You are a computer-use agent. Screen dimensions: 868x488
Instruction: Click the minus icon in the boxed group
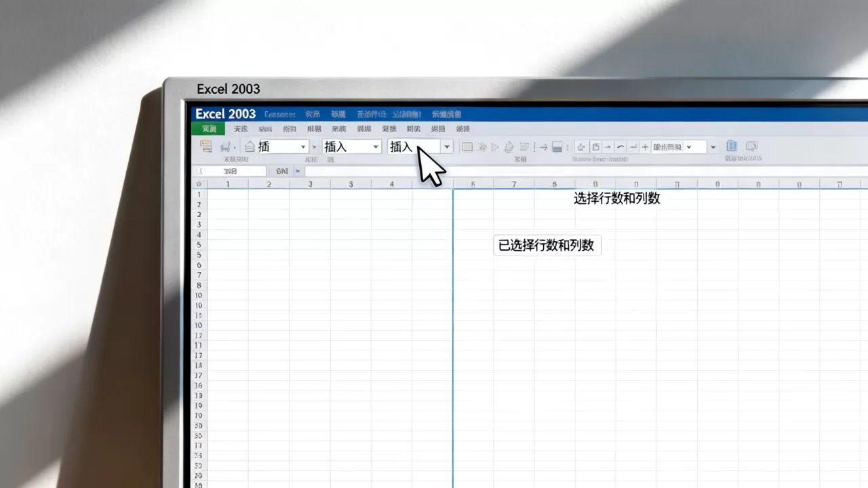tap(633, 146)
